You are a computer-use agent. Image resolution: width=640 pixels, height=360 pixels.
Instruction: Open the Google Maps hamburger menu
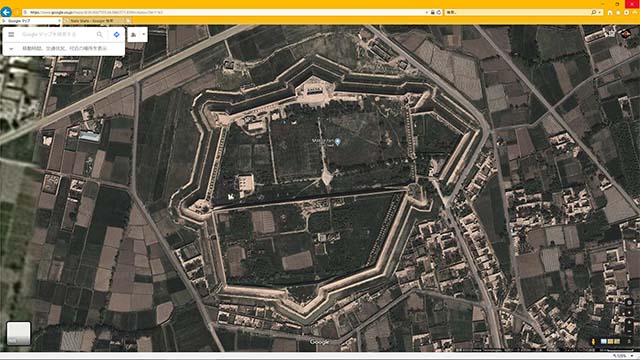11,35
